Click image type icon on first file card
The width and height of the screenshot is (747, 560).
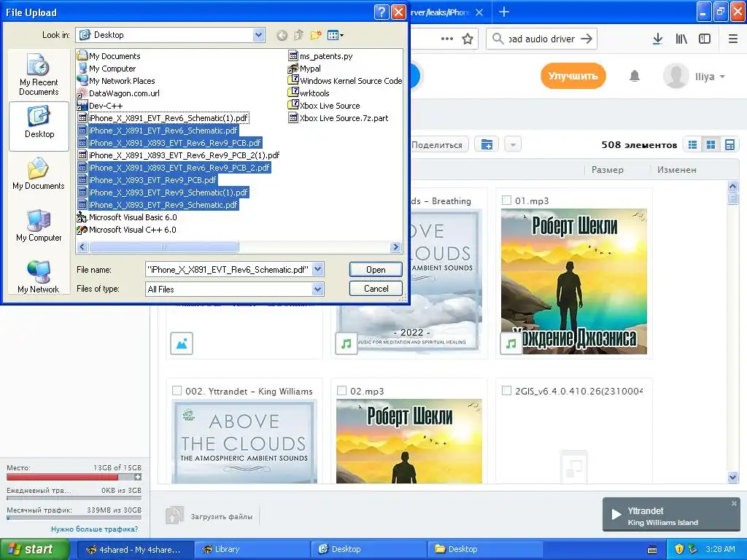point(182,343)
